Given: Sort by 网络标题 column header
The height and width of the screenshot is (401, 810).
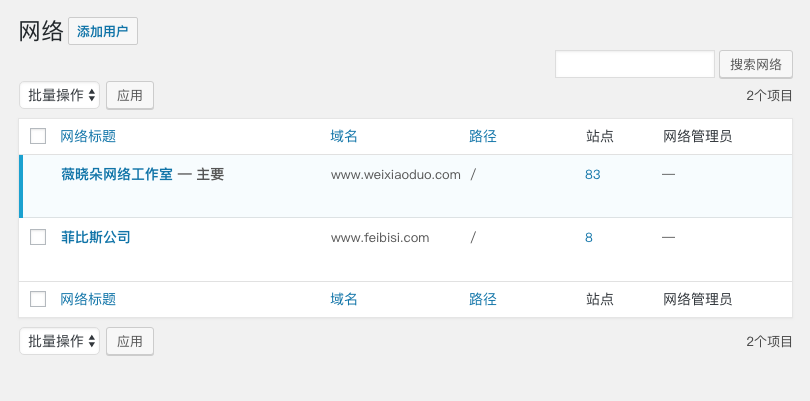Looking at the screenshot, I should 88,136.
